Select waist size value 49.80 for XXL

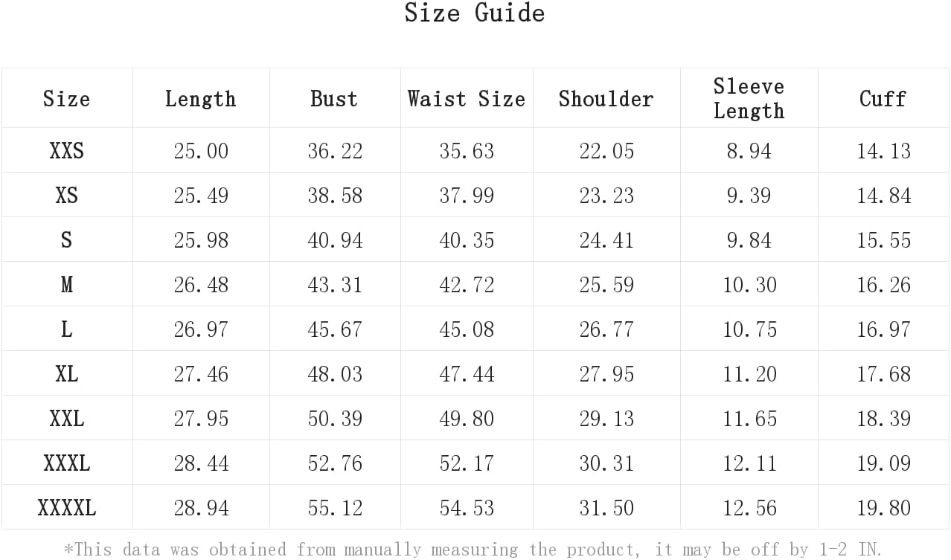click(467, 419)
